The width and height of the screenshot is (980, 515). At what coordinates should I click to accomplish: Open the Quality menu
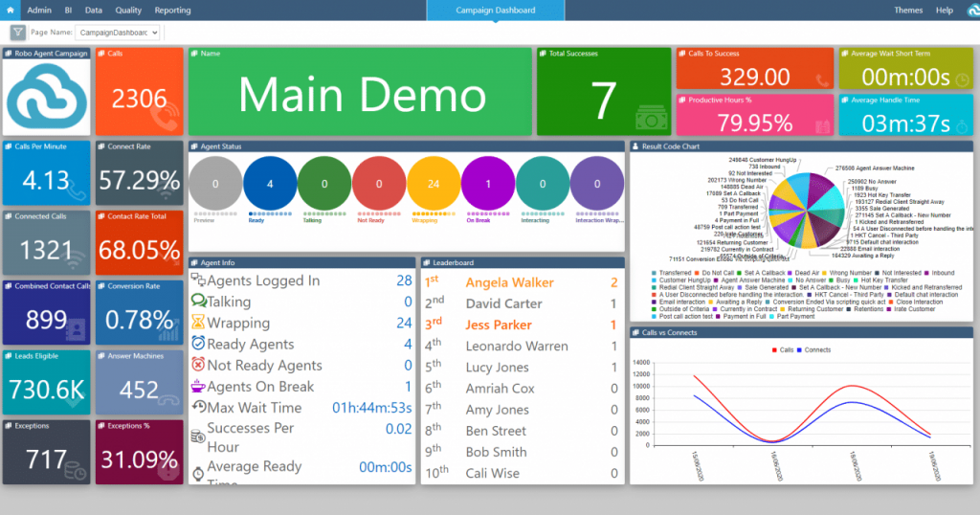128,10
